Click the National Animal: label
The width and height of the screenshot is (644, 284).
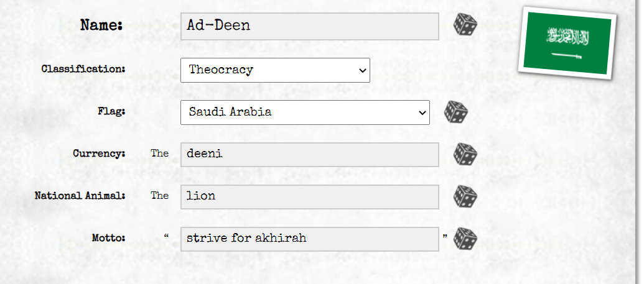coord(80,196)
